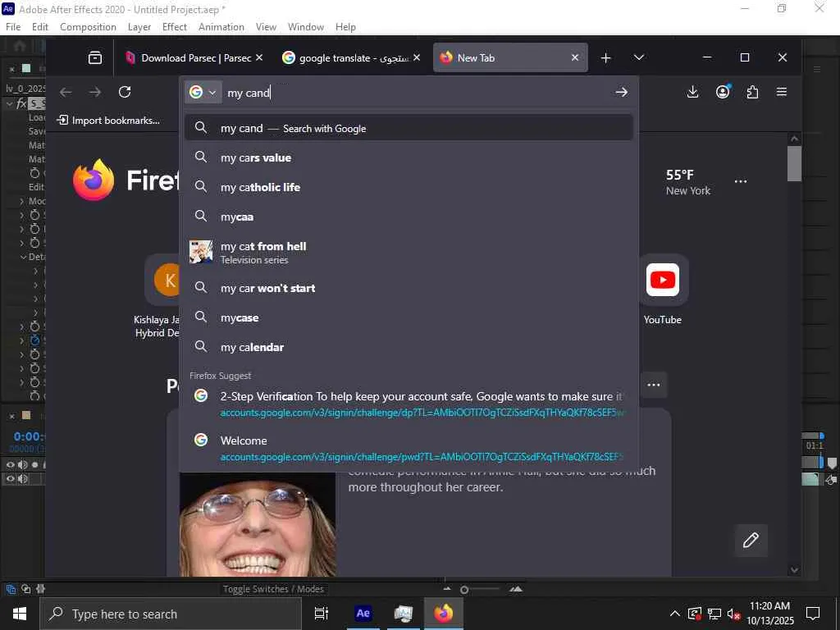The image size is (840, 630).
Task: Close the google translate tab
Action: click(x=417, y=57)
